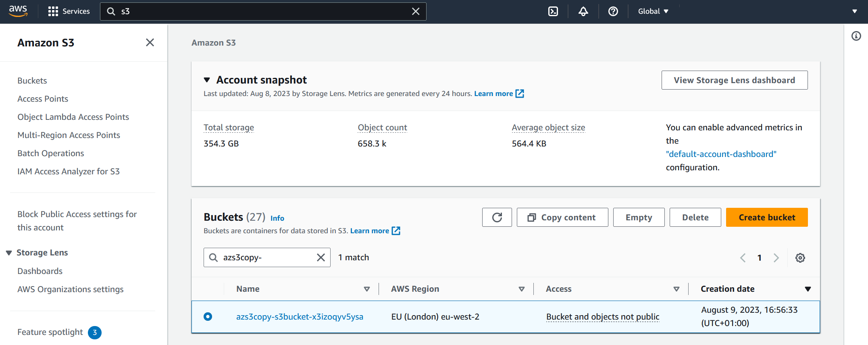Open Object Lambda Access Points
The image size is (868, 345).
[x=73, y=117]
